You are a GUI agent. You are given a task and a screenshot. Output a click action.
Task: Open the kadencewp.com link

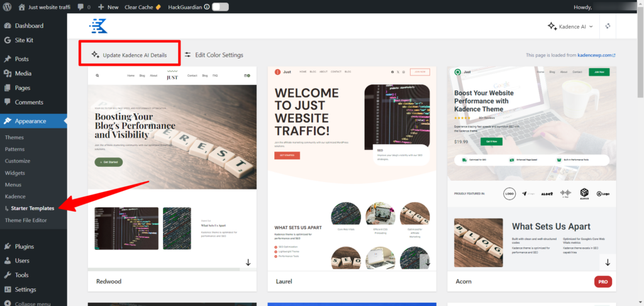click(x=596, y=55)
